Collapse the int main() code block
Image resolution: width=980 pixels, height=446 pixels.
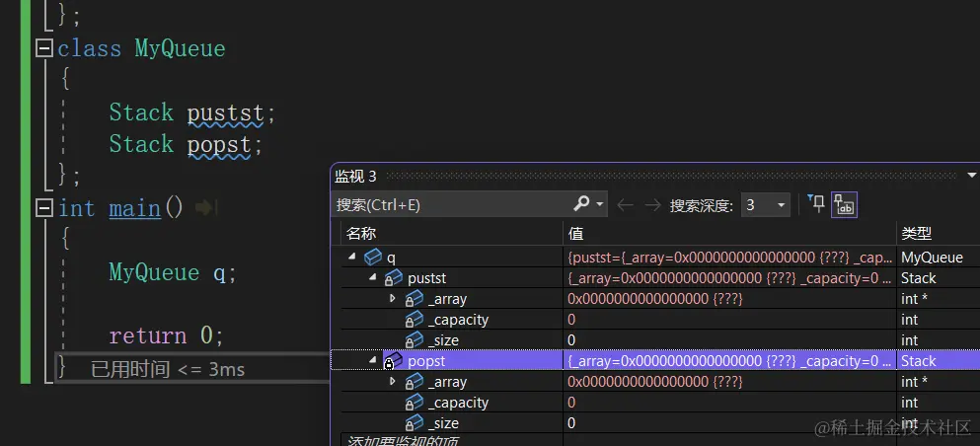[43, 208]
